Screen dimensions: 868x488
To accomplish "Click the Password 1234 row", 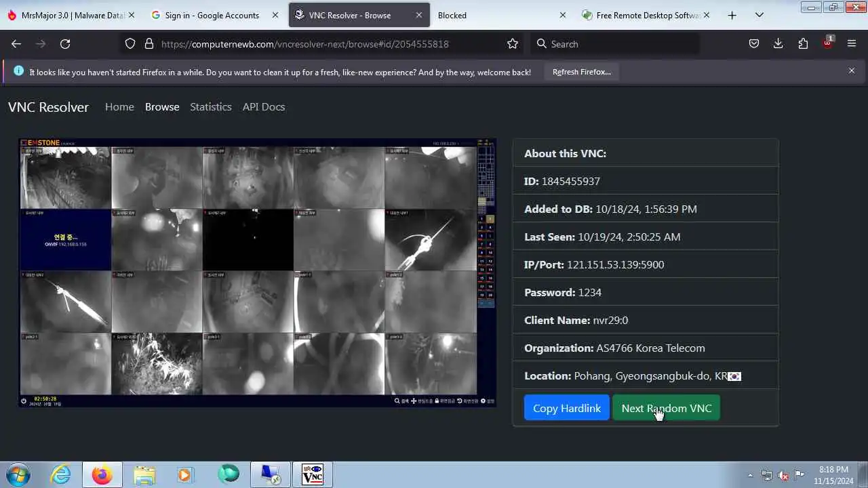I will 646,292.
